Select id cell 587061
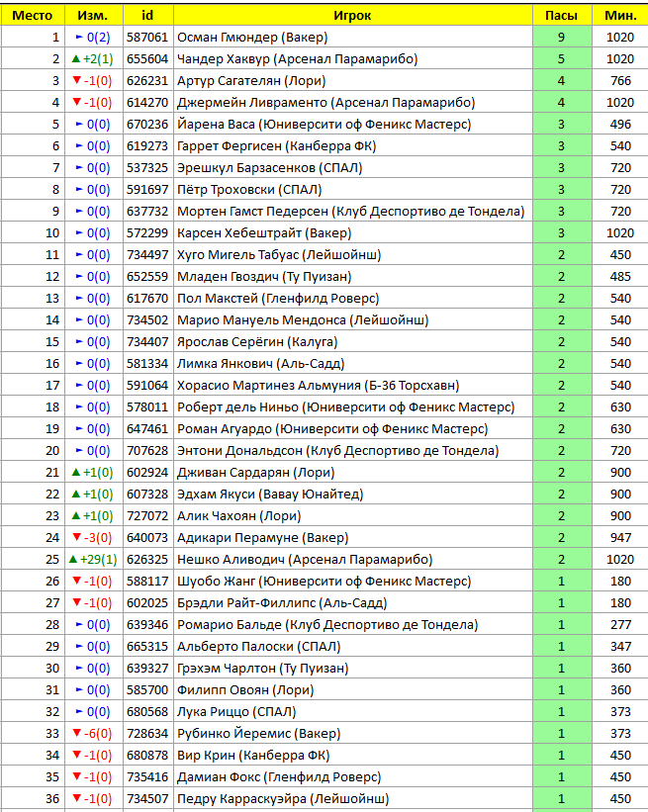This screenshot has height=812, width=648. click(148, 38)
